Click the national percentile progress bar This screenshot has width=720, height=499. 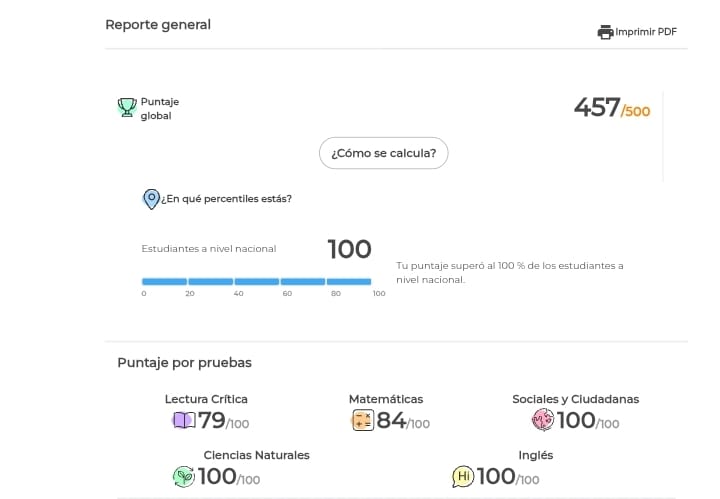(x=256, y=282)
